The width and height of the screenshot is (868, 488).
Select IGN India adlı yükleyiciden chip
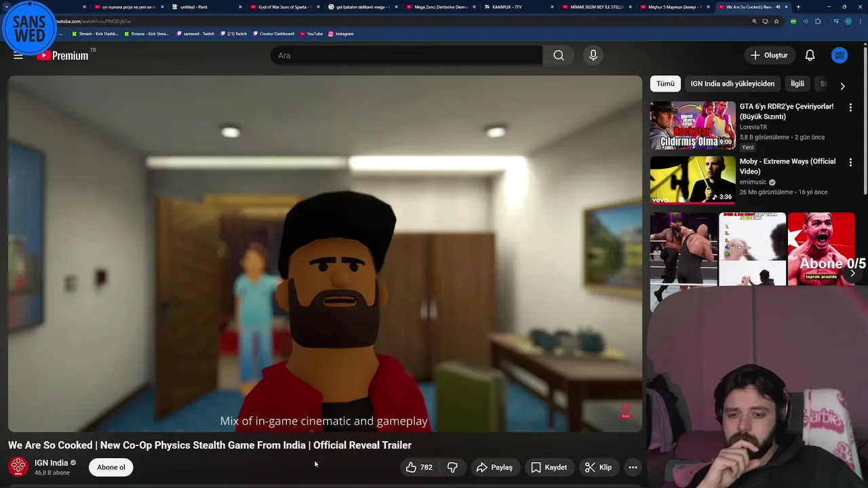732,83
